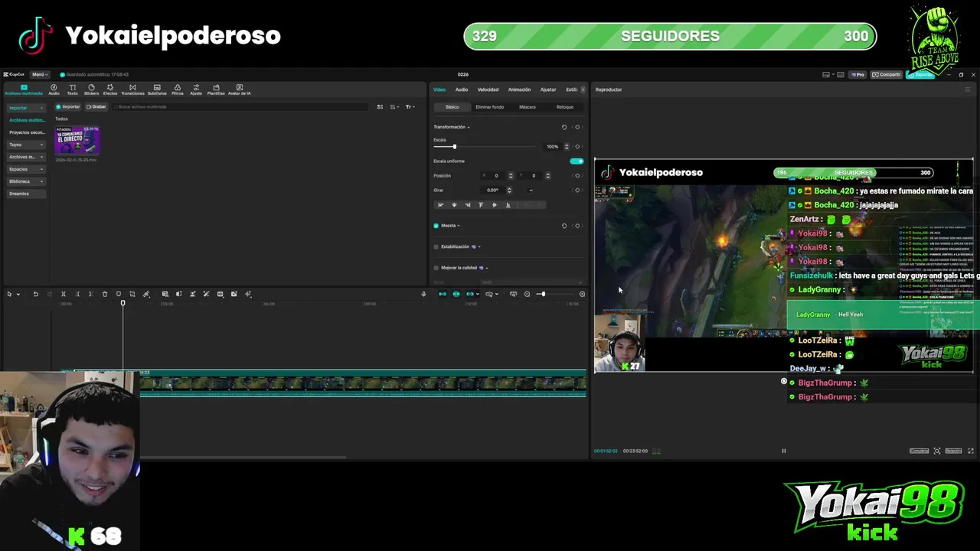Select the Eliminar fondo sub-tab
The height and width of the screenshot is (551, 980).
[x=490, y=107]
